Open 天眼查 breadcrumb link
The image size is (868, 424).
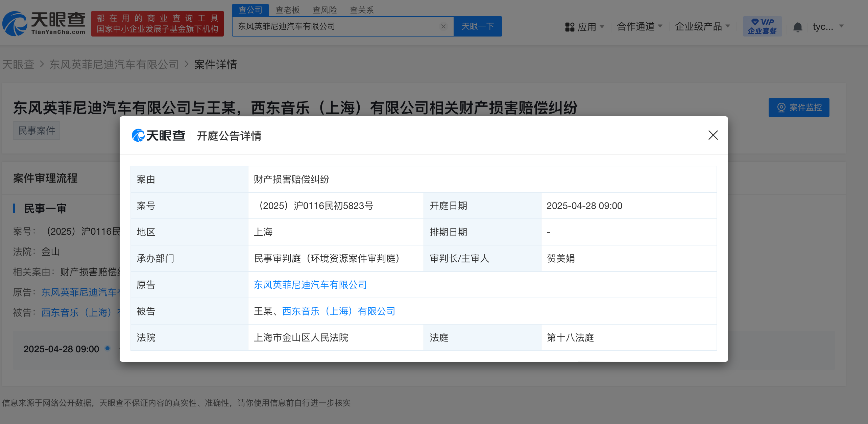(x=18, y=64)
